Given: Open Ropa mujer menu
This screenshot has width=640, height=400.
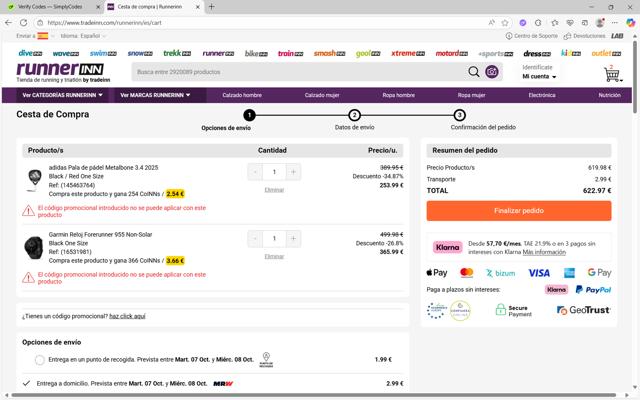Looking at the screenshot, I should click(x=471, y=95).
